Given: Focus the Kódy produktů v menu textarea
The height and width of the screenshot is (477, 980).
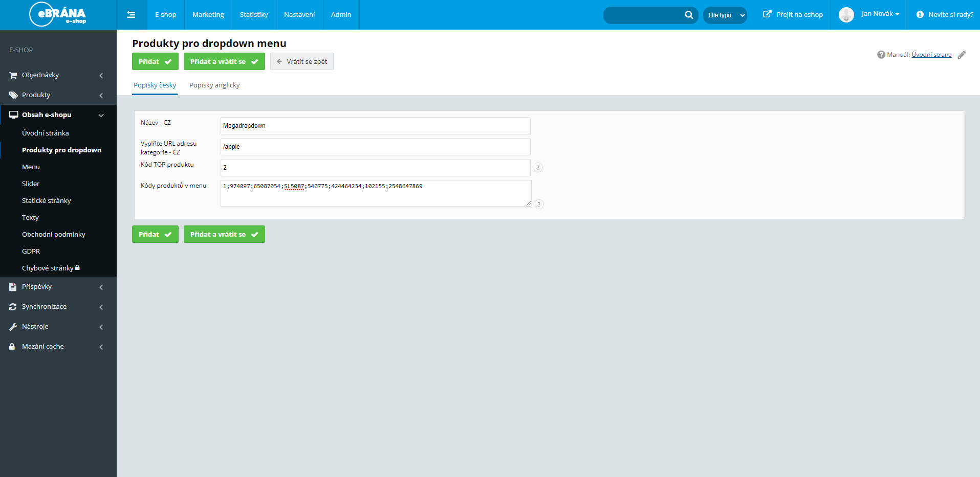Looking at the screenshot, I should [x=376, y=193].
